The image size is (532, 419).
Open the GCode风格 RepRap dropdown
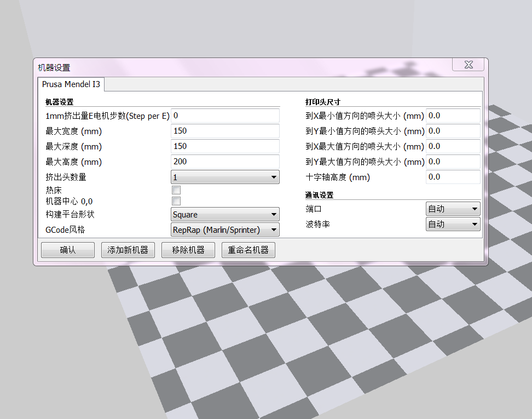coord(225,229)
